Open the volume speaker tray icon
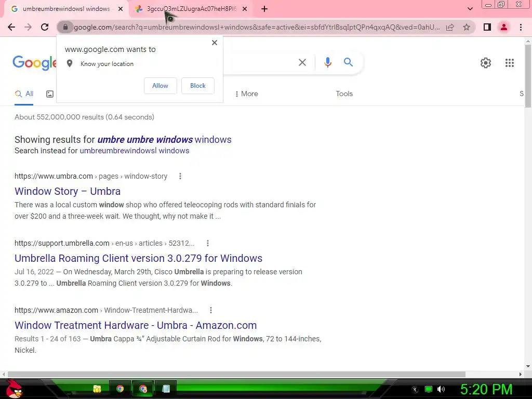The height and width of the screenshot is (399, 532). click(441, 389)
